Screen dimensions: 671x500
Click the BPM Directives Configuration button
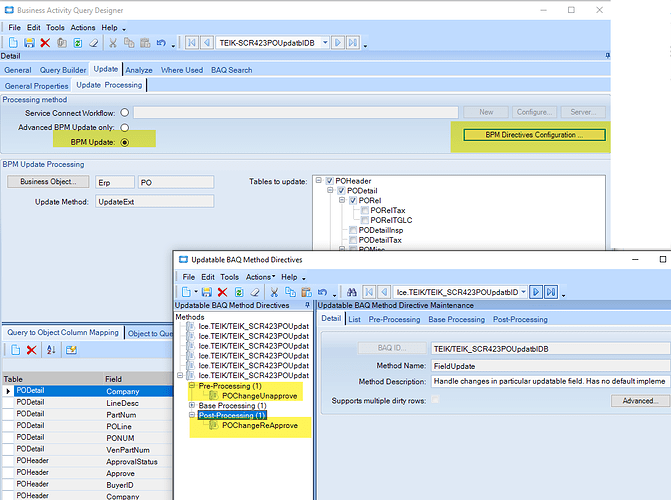pyautogui.click(x=535, y=134)
